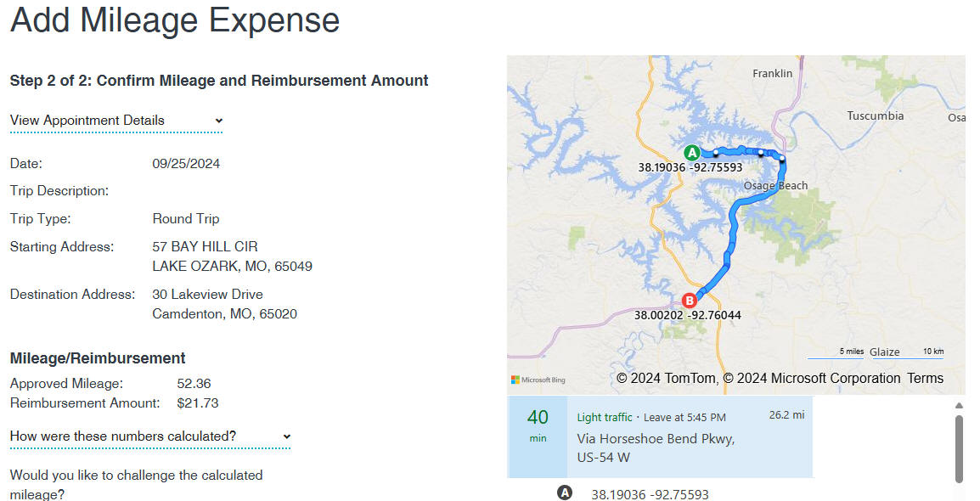Click the black A waypoint icon in directions list
This screenshot has height=501, width=980.
565,493
